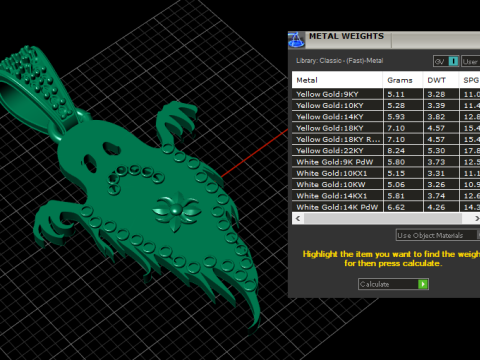The height and width of the screenshot is (360, 480).
Task: Select the Yellow Gold:9KY row
Action: (x=386, y=94)
